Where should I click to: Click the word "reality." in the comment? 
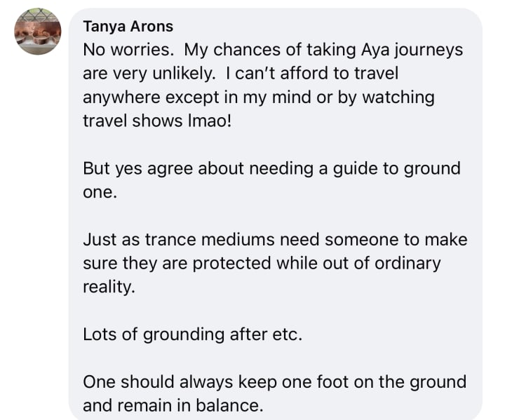coord(109,286)
